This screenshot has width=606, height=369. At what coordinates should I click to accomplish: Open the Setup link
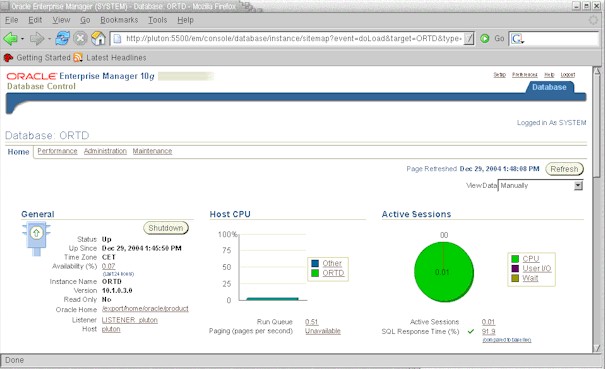[x=499, y=75]
